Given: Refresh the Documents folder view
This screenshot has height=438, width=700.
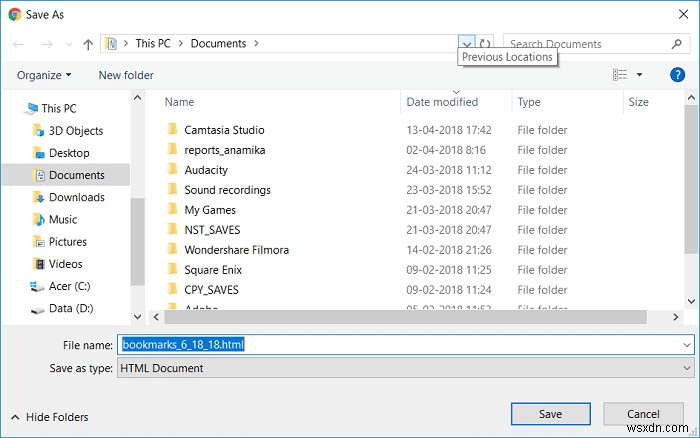Looking at the screenshot, I should pyautogui.click(x=485, y=43).
